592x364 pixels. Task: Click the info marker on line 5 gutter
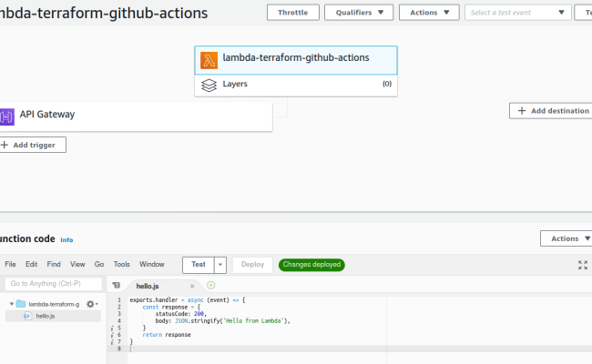pos(113,329)
